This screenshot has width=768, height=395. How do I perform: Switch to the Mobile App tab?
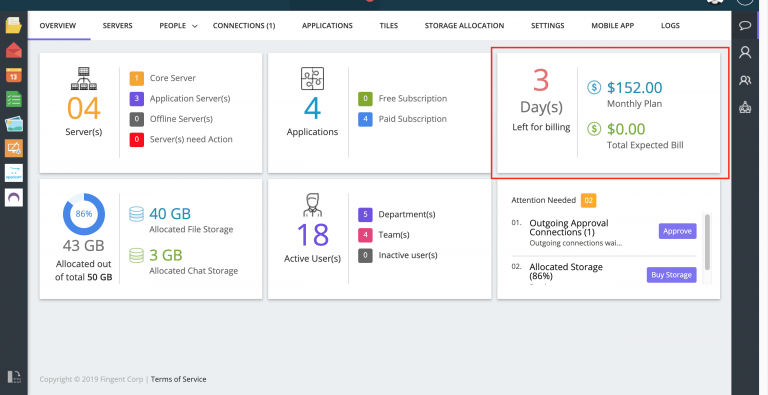(613, 25)
